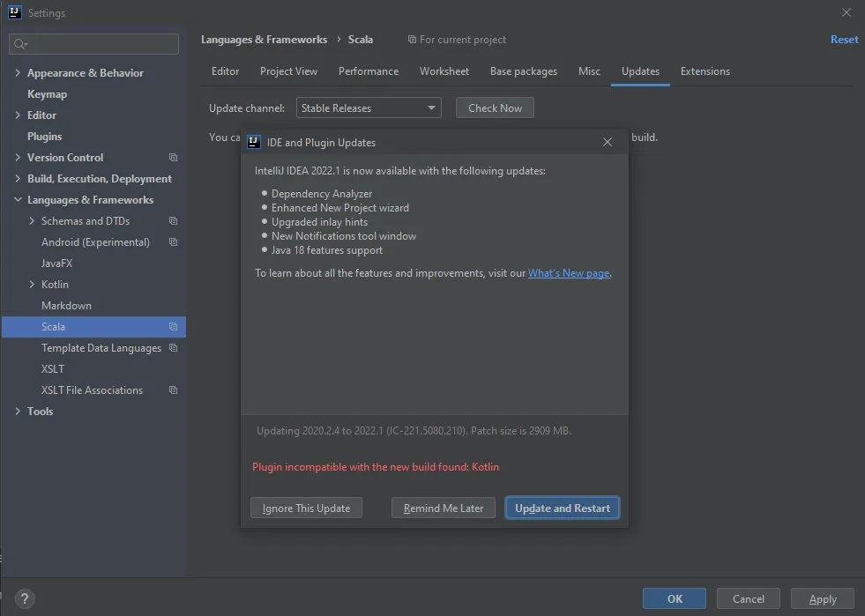Viewport: 865px width, 616px height.
Task: Select JavaFX settings item
Action: pyautogui.click(x=56, y=263)
